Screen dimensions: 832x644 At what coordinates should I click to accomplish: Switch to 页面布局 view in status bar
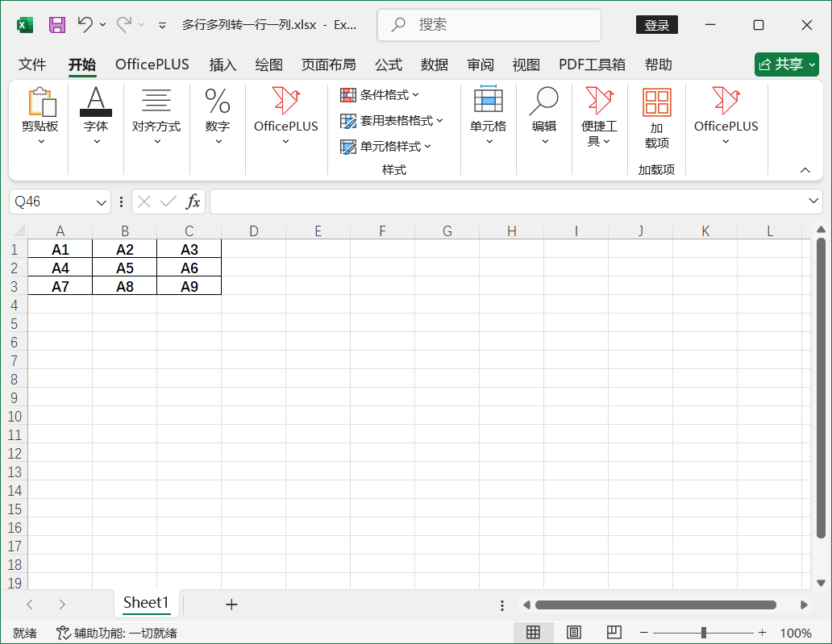tap(574, 632)
